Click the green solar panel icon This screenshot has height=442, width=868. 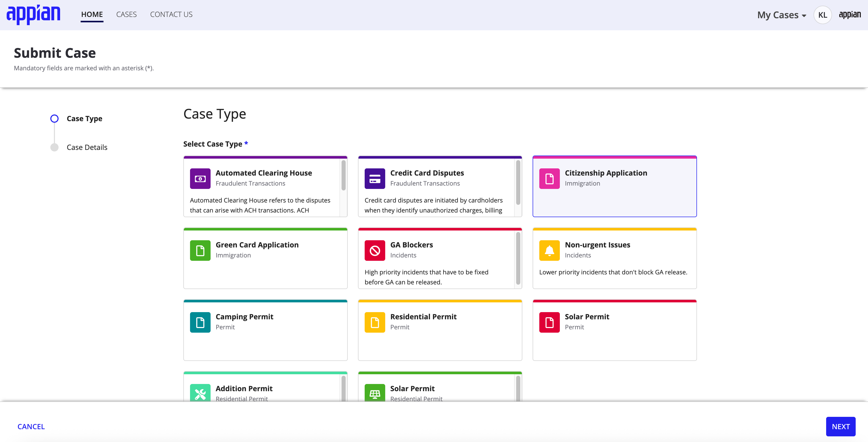click(375, 393)
